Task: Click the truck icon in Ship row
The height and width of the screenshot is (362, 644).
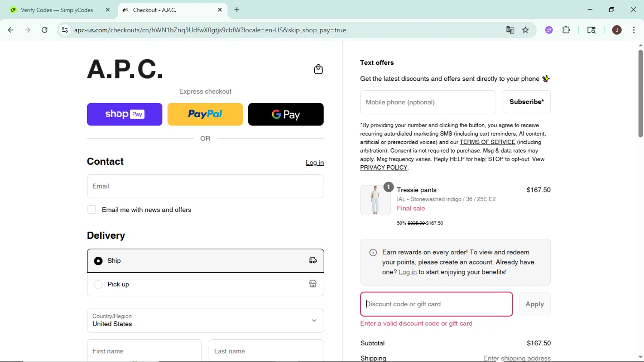Action: pos(313,260)
